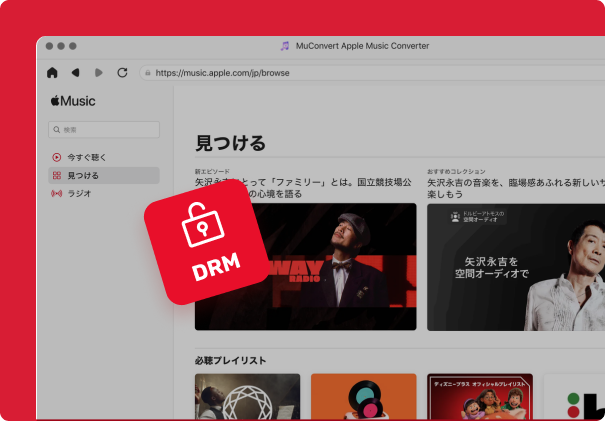Click the grid icon beside 見つける

[x=57, y=176]
